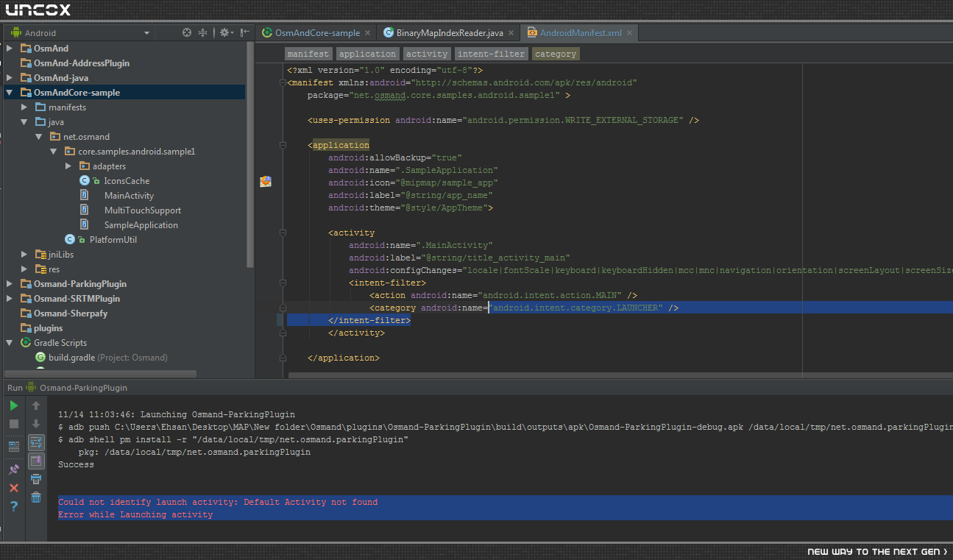The height and width of the screenshot is (560, 953).
Task: Switch to OsmAndCore-sample editor tab
Action: [x=317, y=33]
